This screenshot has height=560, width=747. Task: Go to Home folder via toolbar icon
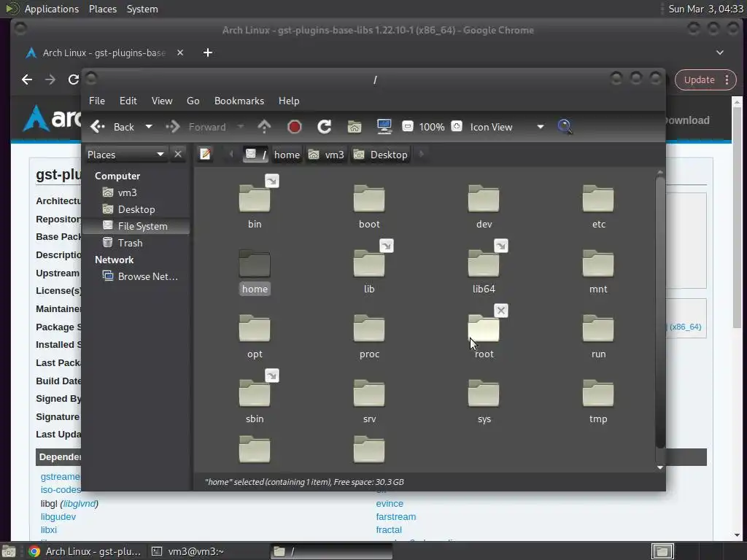click(354, 127)
